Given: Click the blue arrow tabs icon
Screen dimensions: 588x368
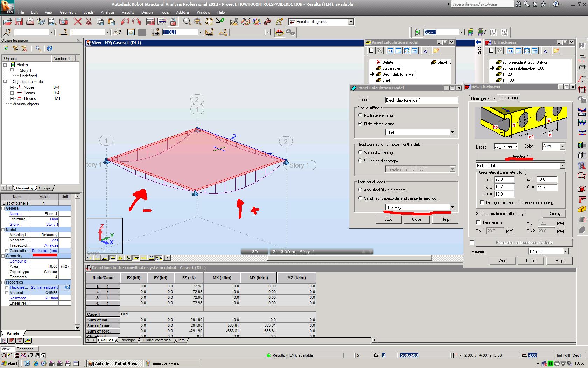Looking at the screenshot, I should 478,42.
